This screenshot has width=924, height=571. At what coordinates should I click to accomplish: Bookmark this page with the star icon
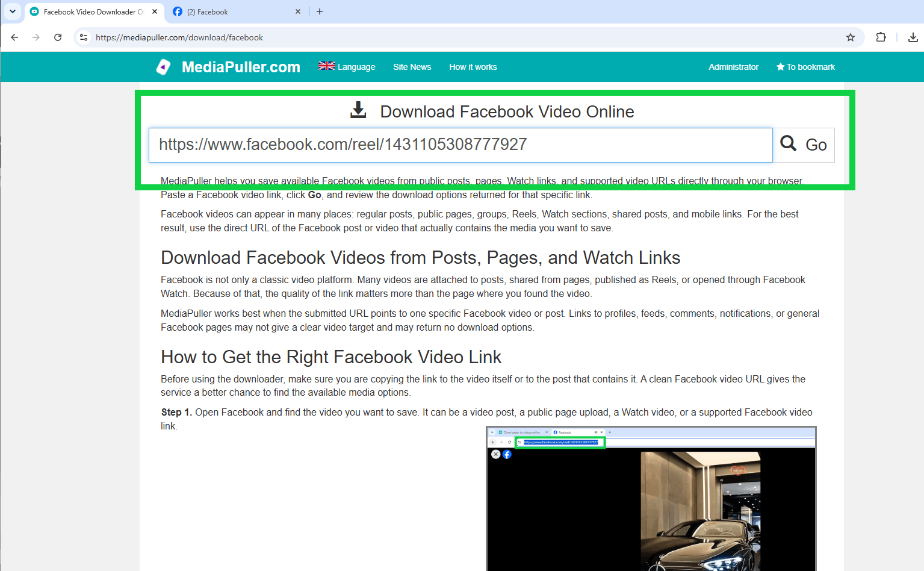point(851,37)
